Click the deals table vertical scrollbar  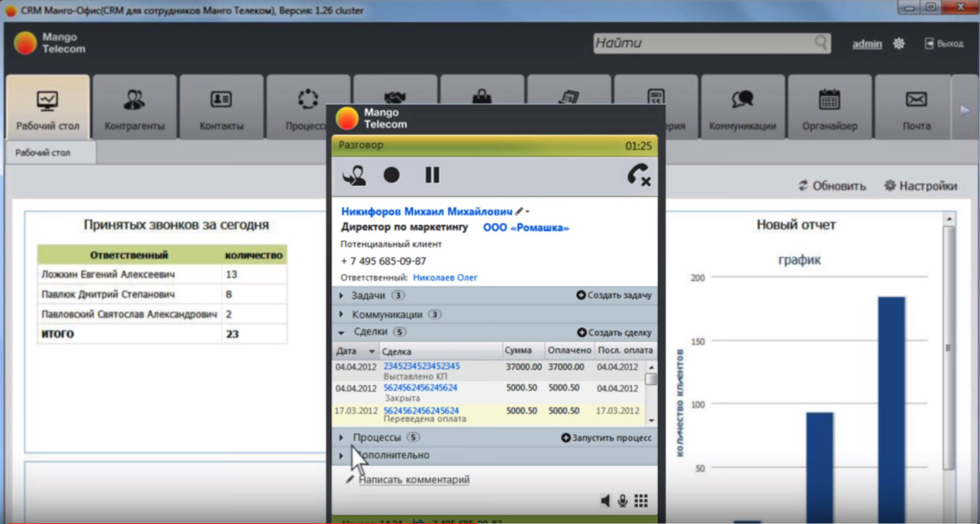point(651,394)
